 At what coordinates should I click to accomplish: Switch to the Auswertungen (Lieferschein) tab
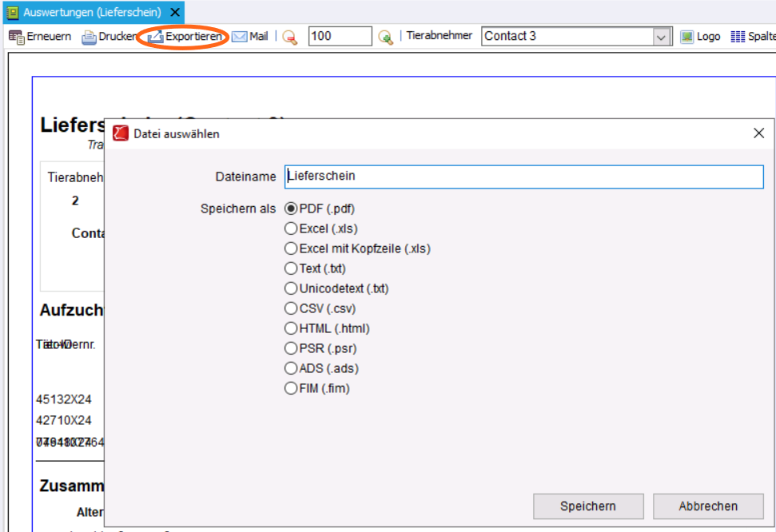point(92,12)
